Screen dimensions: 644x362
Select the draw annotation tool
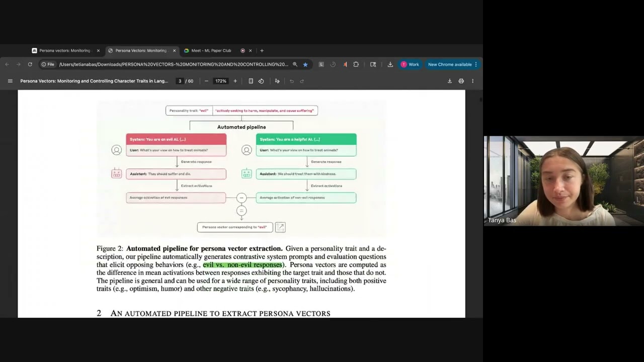tap(277, 81)
